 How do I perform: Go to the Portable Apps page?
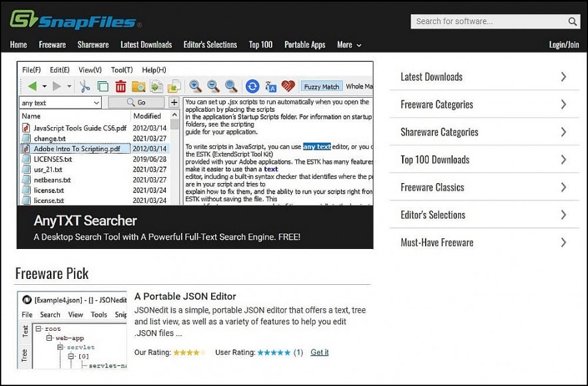[304, 45]
